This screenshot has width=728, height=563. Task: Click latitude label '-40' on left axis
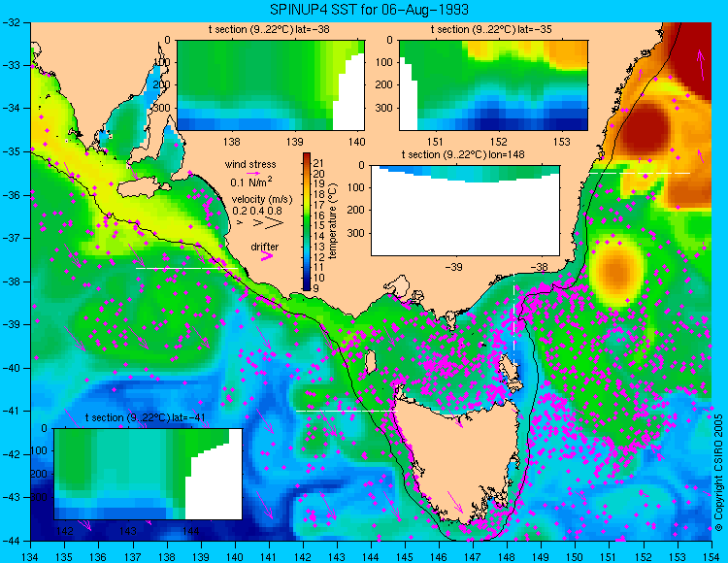click(11, 368)
